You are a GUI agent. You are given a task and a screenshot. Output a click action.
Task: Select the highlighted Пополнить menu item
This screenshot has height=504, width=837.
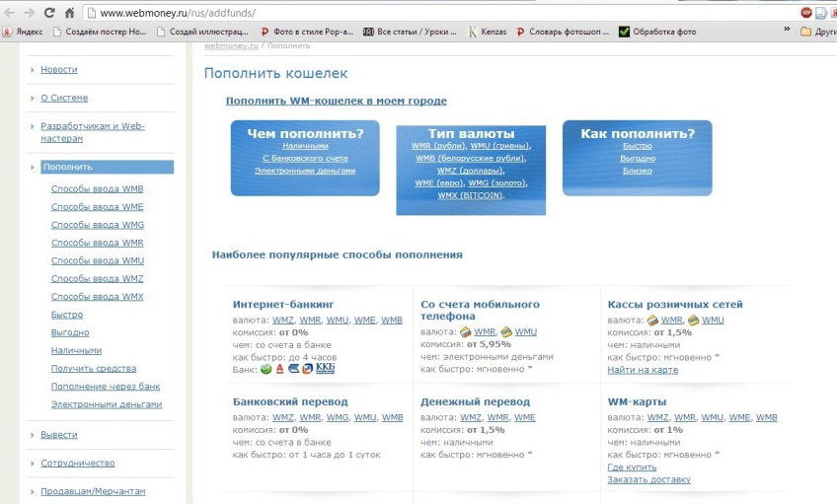click(107, 167)
